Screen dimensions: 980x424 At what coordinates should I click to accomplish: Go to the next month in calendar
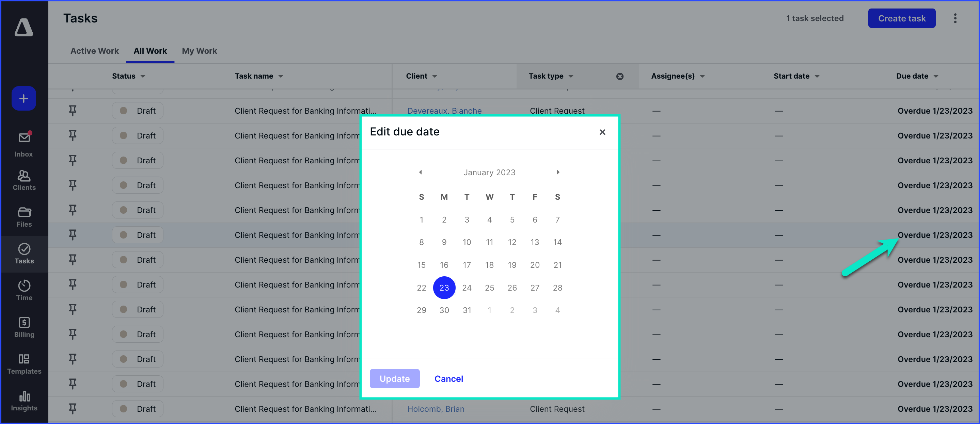[x=558, y=172]
